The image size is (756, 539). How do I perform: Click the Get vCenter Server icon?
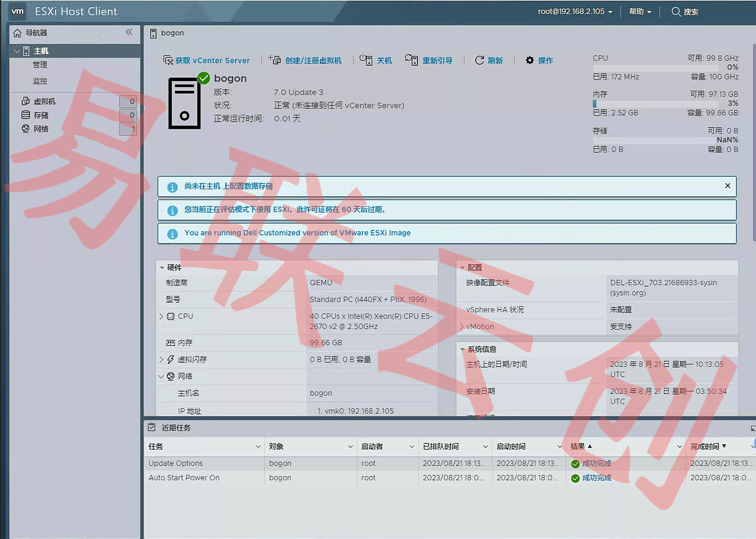click(x=168, y=60)
